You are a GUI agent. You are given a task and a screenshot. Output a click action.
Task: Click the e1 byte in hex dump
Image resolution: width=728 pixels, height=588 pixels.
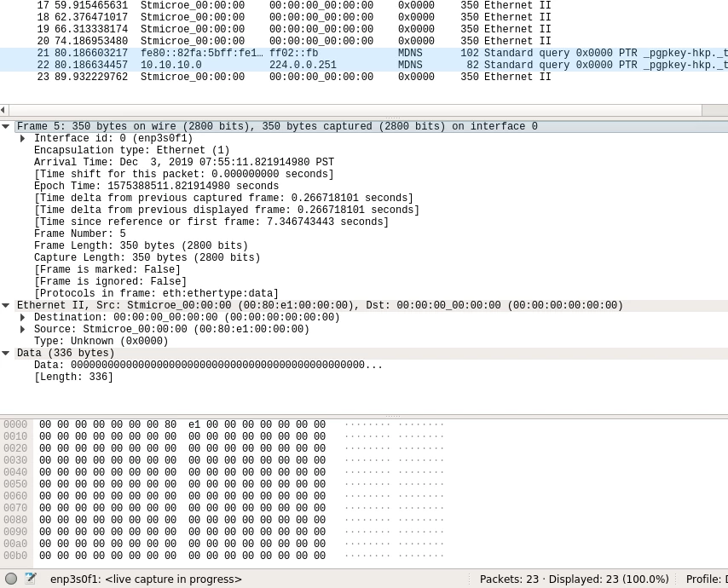194,424
